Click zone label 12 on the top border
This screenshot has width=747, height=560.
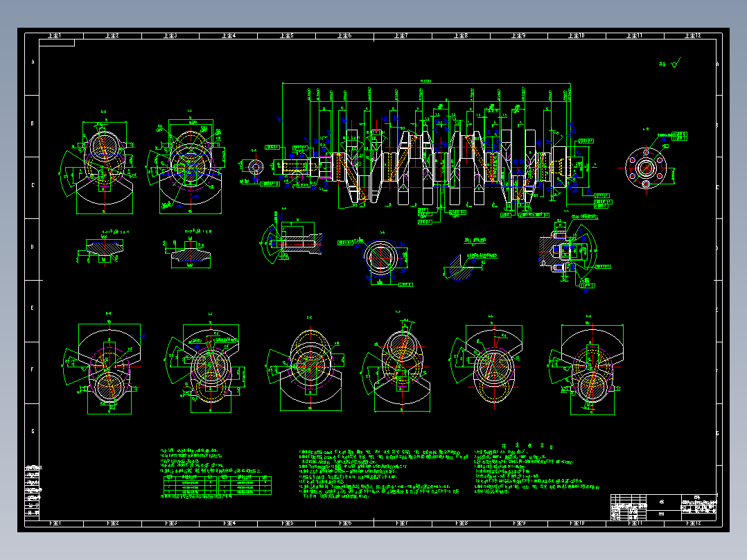(693, 36)
